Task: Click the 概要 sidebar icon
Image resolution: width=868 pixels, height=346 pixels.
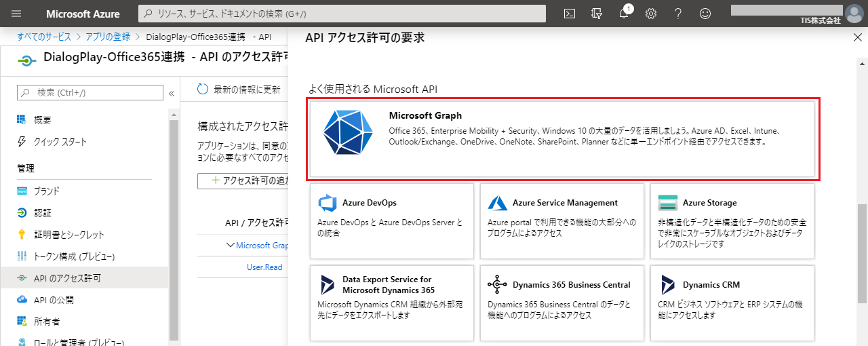Action: [x=22, y=120]
